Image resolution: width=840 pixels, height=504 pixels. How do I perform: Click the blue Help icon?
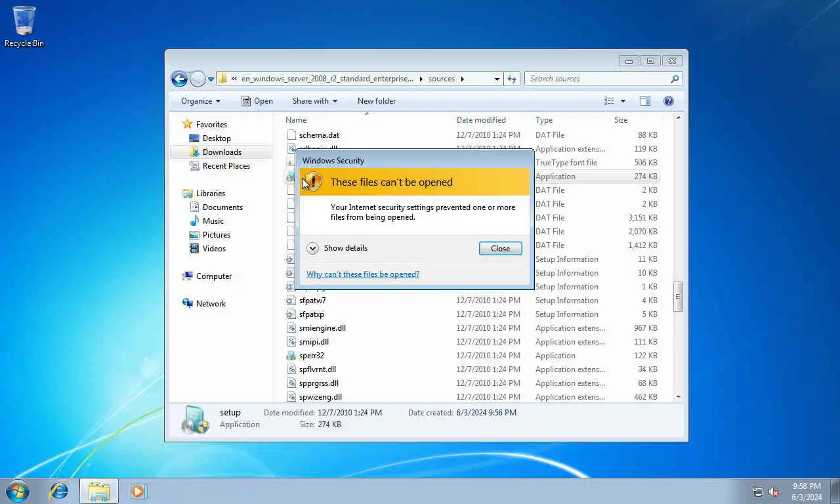669,101
